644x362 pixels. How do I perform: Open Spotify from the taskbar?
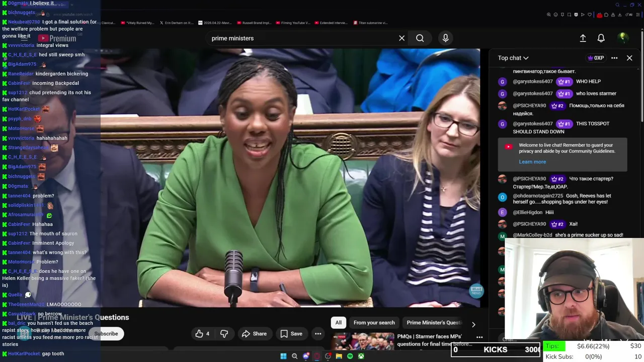(350, 356)
